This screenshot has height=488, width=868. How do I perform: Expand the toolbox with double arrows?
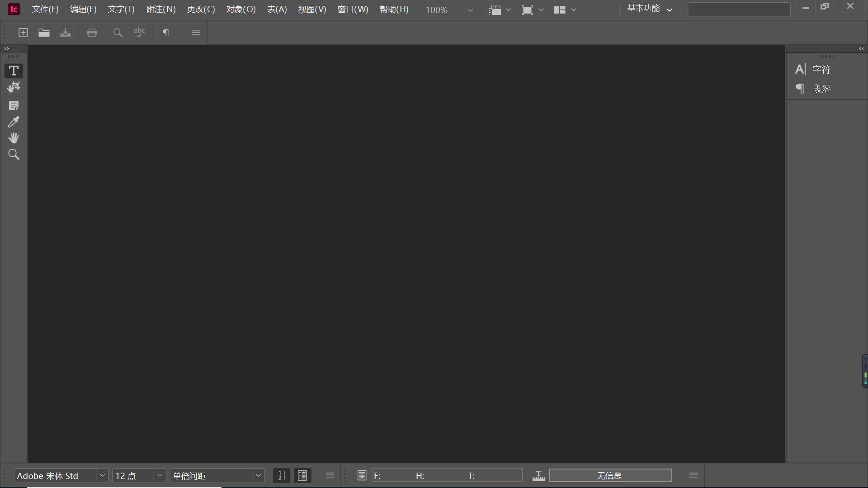click(6, 48)
